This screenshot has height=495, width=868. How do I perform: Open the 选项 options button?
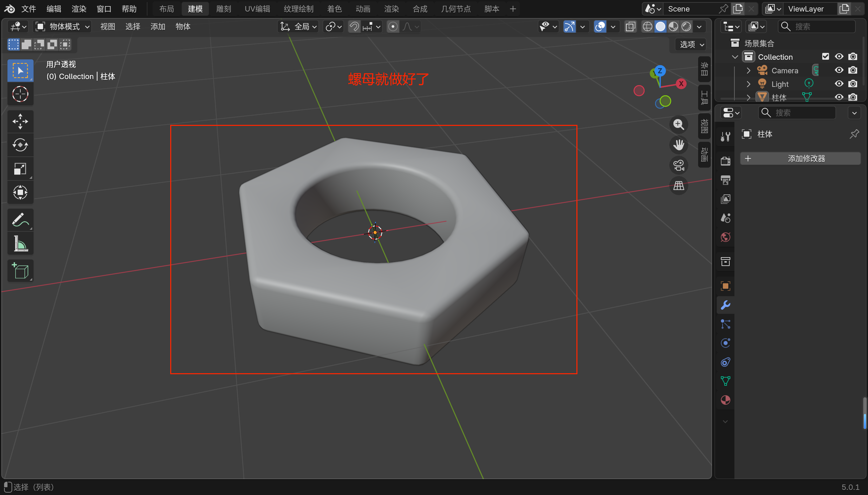(x=691, y=44)
